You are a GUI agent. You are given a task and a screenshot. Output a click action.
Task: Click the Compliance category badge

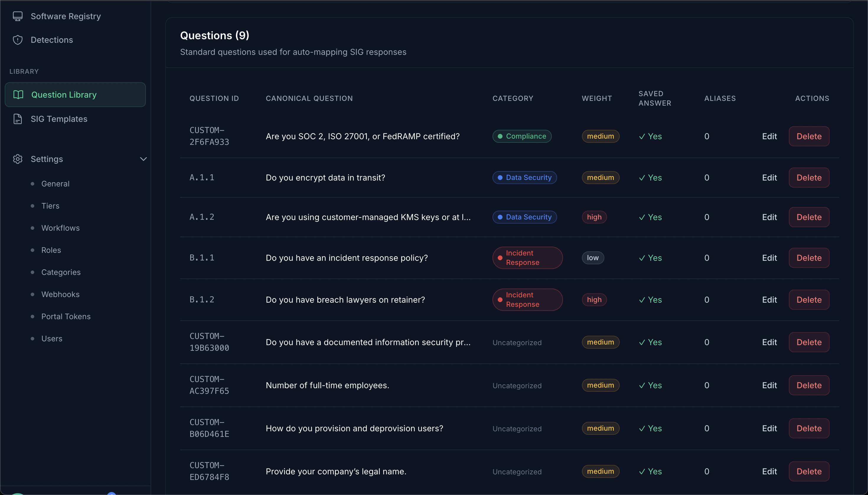pos(522,136)
